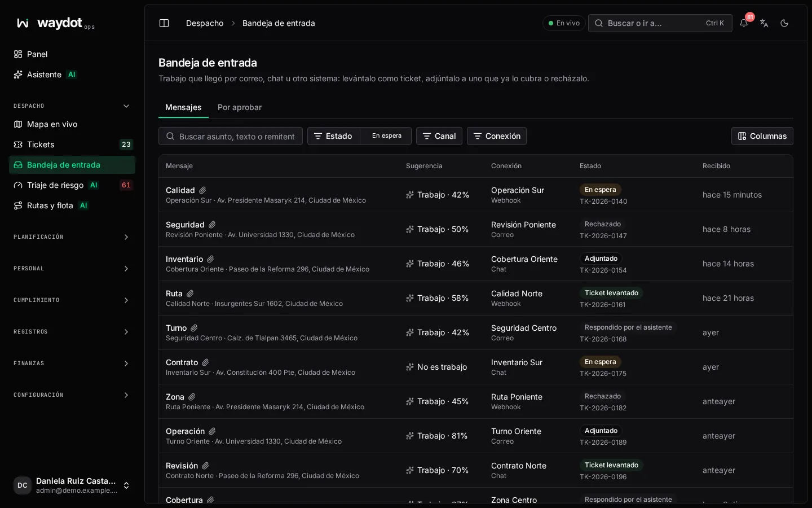Open the Canal filter dropdown
Image resolution: width=812 pixels, height=508 pixels.
pyautogui.click(x=439, y=136)
